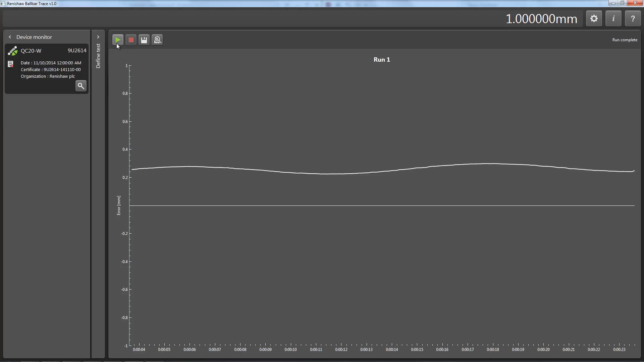Screen dimensions: 644x362
Task: Click the Run complete status text
Action: click(x=625, y=40)
